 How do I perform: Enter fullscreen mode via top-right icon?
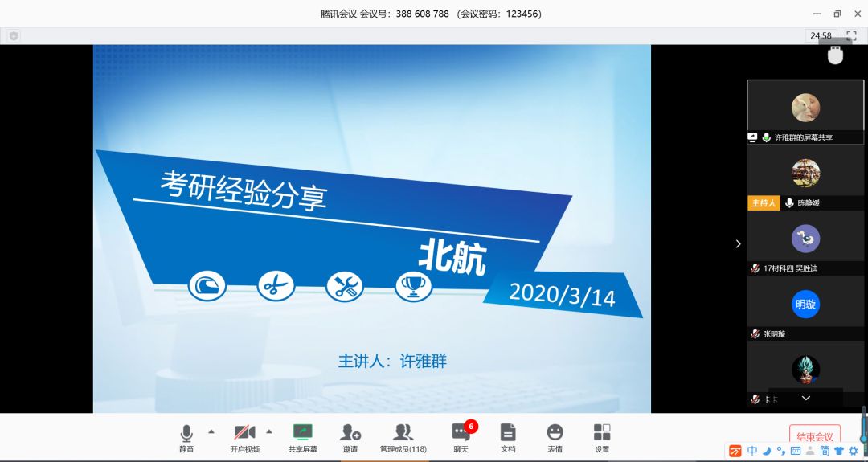851,35
